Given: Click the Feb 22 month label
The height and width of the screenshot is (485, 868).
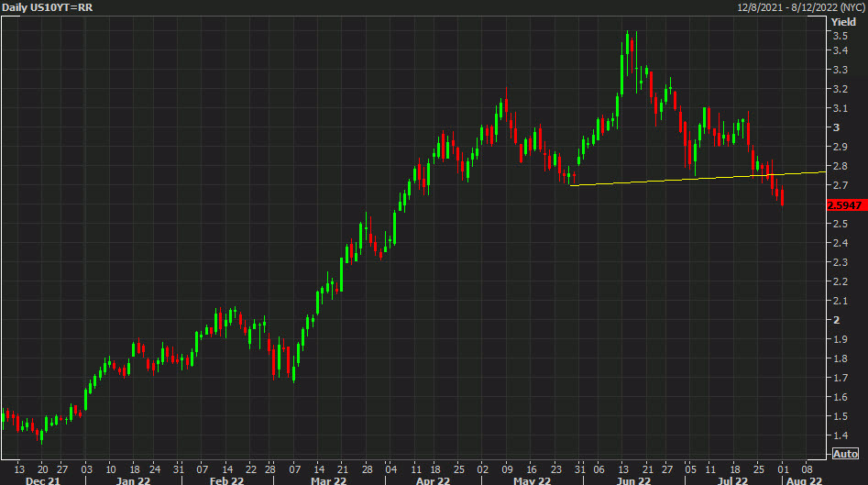Looking at the screenshot, I should 226,480.
